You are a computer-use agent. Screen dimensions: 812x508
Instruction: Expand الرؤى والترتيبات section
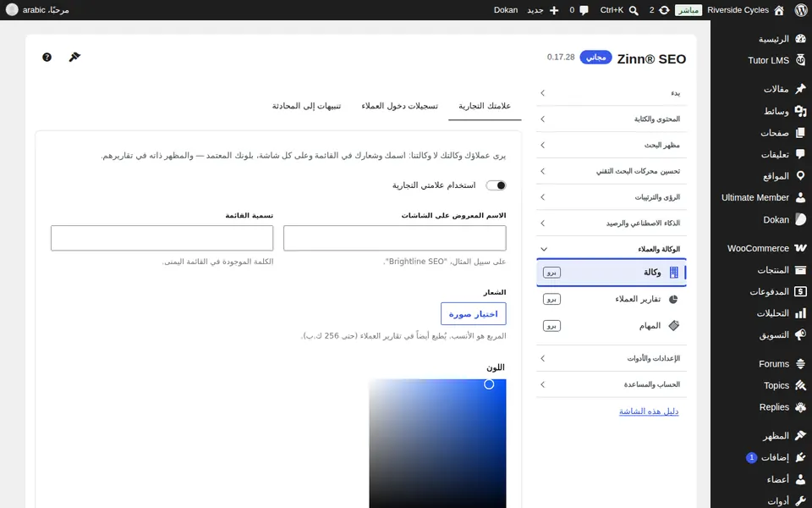pyautogui.click(x=612, y=197)
